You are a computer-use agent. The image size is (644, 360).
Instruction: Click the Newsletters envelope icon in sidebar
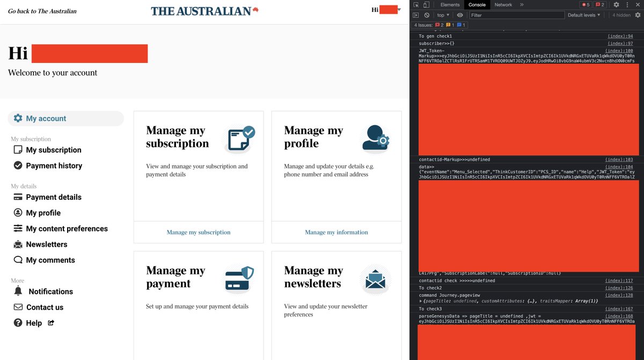18,244
